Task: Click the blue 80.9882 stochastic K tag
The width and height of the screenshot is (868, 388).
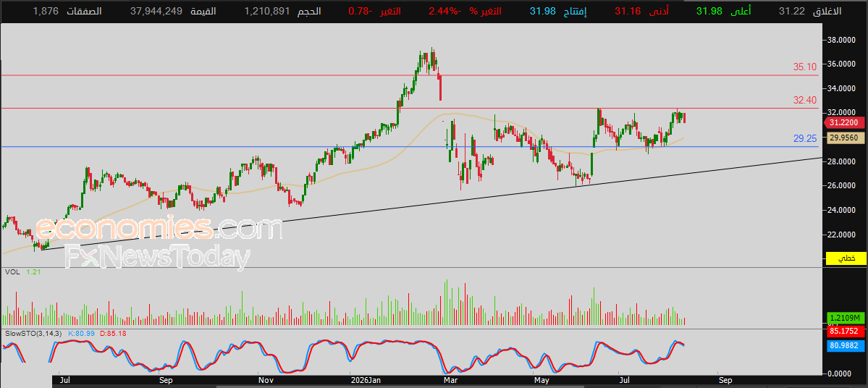Action: [846, 345]
